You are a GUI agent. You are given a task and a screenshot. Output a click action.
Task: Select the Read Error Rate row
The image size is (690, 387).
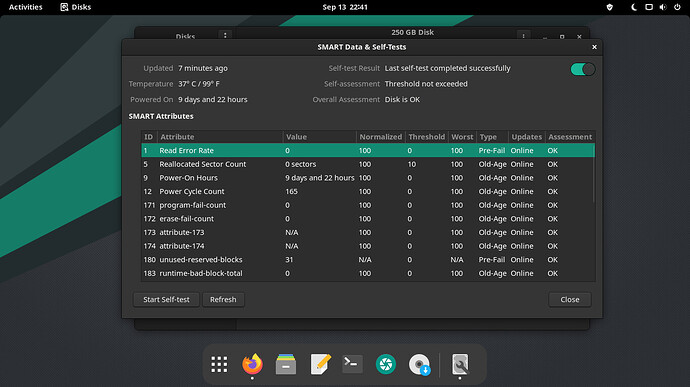click(x=368, y=151)
